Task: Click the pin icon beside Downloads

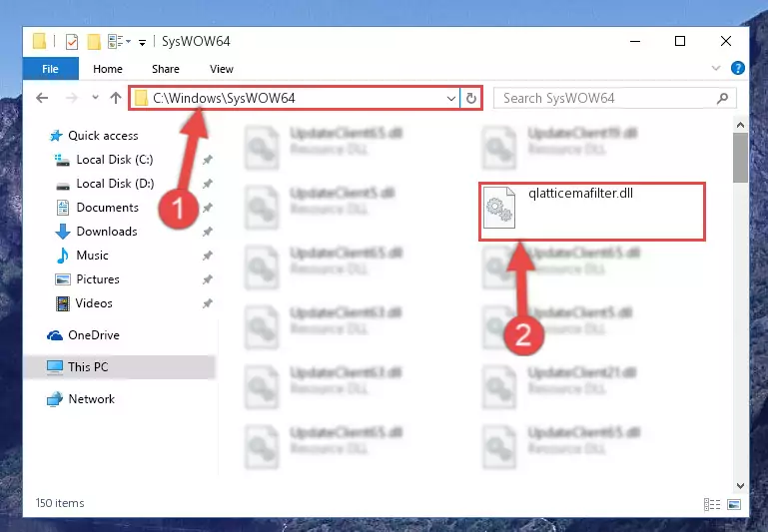Action: (x=208, y=232)
